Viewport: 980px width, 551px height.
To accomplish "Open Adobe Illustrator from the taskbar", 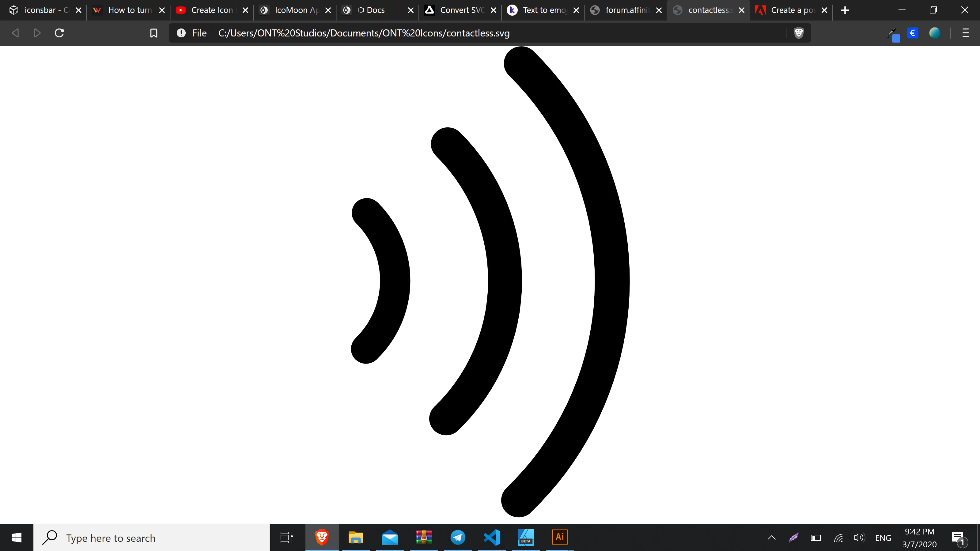I will point(560,537).
